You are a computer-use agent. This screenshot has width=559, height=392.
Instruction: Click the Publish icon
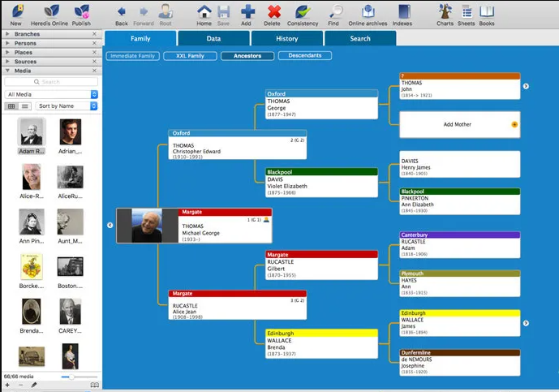click(x=81, y=11)
